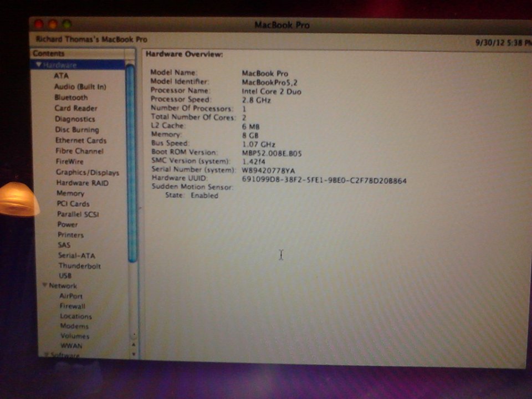The height and width of the screenshot is (399, 532).
Task: Click the processor name Intel Core 2 Duo
Action: click(272, 91)
